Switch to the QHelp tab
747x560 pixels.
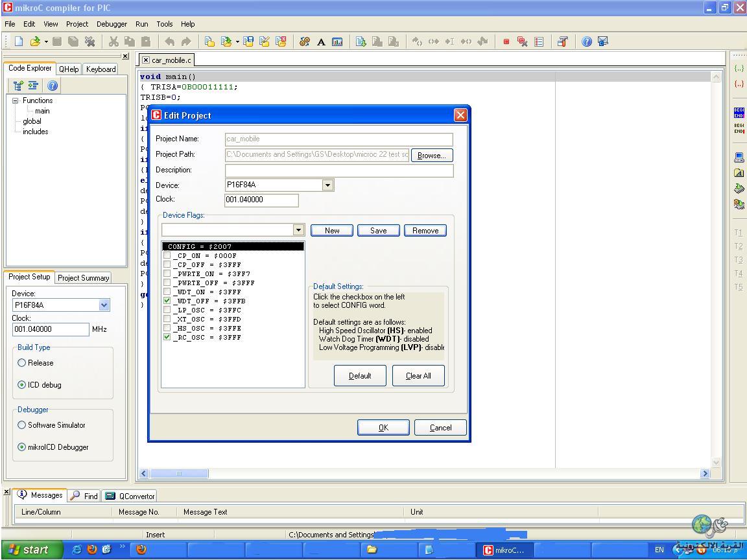point(69,69)
